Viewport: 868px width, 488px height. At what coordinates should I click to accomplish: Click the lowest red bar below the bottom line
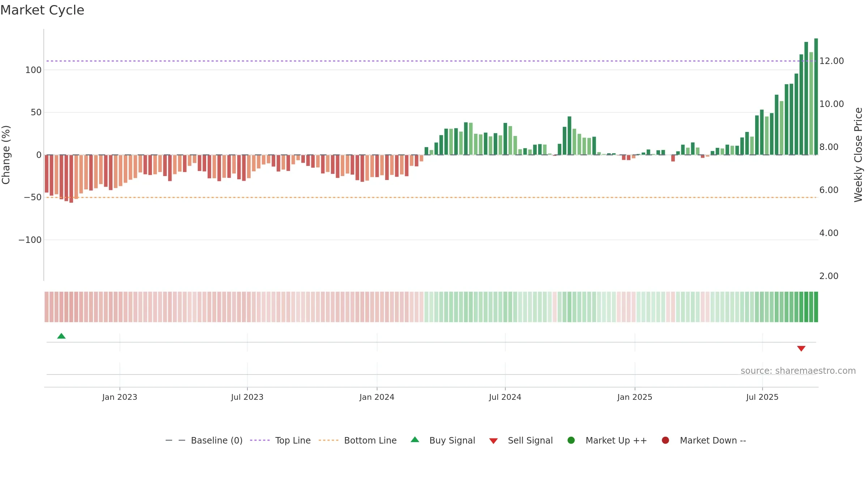click(x=71, y=179)
